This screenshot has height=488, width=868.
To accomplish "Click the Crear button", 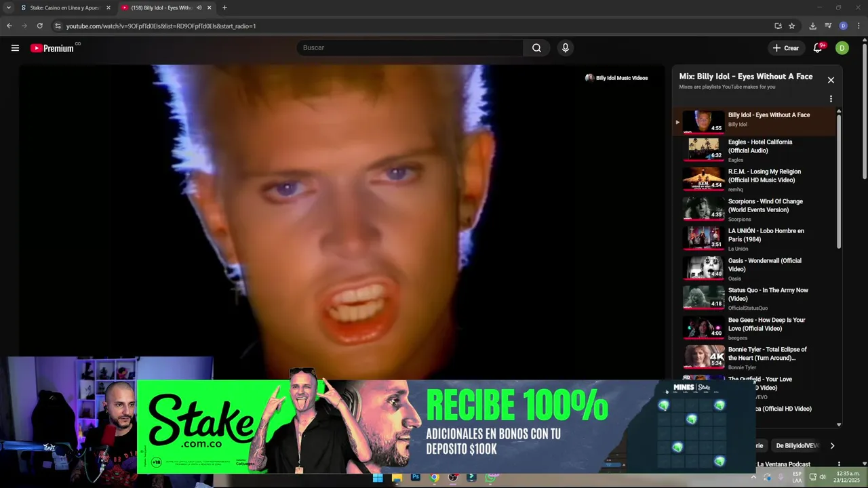I will click(x=786, y=48).
